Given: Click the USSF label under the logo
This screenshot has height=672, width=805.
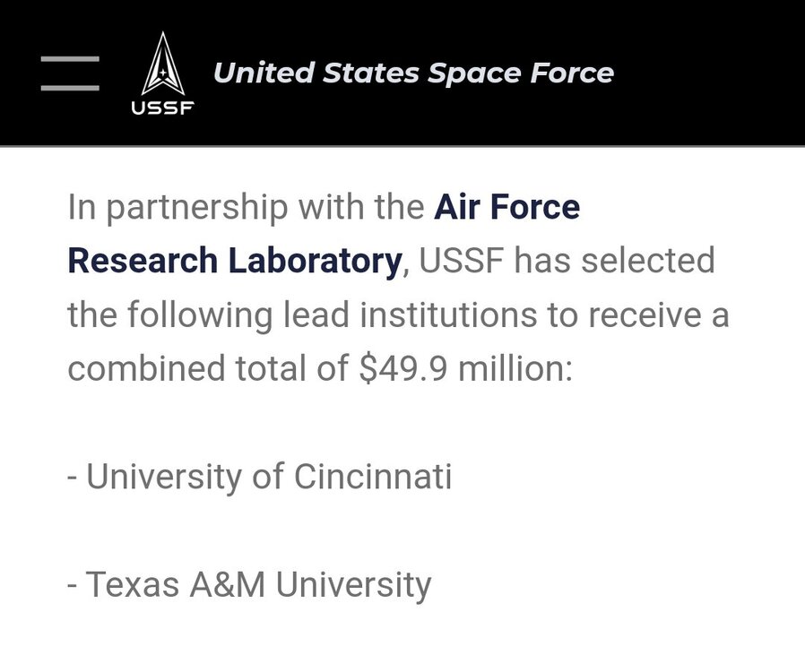Looking at the screenshot, I should [x=162, y=110].
